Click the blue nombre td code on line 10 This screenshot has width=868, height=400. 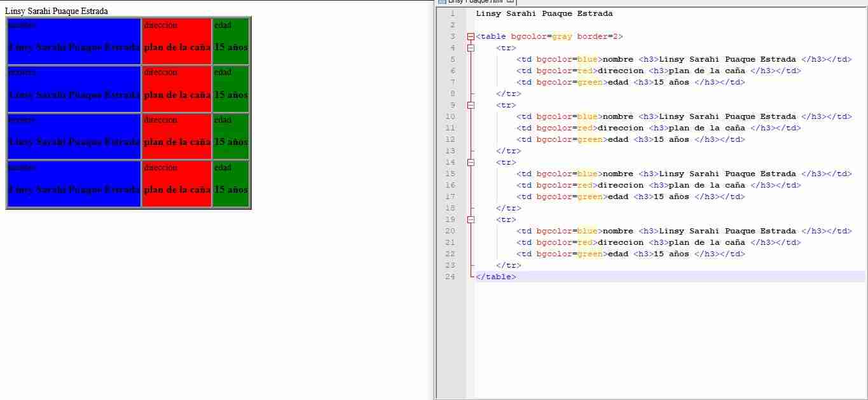point(684,116)
